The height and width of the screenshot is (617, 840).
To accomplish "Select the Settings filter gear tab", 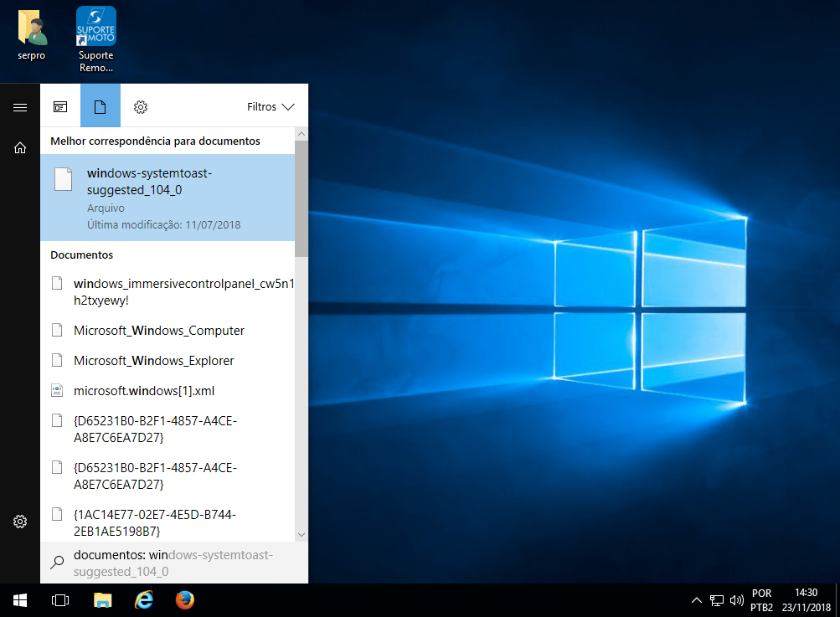I will point(141,107).
